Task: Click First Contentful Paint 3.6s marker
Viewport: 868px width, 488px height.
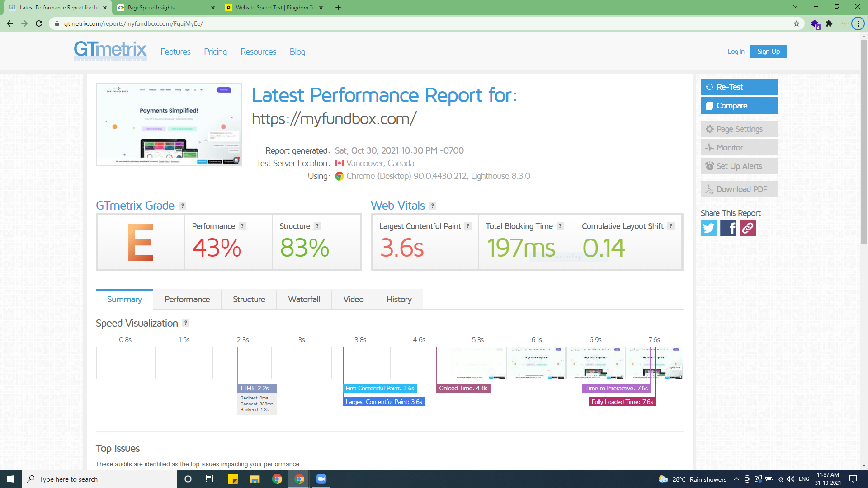Action: [x=380, y=388]
